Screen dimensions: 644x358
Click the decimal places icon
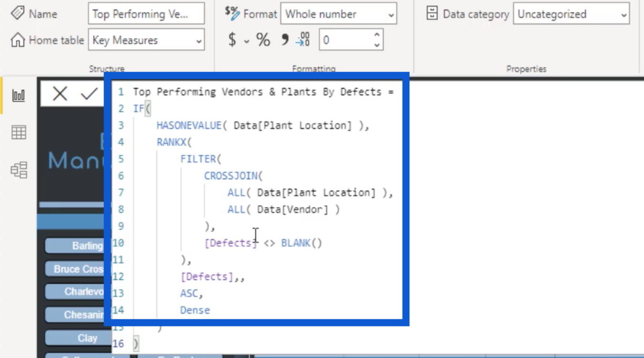(303, 40)
